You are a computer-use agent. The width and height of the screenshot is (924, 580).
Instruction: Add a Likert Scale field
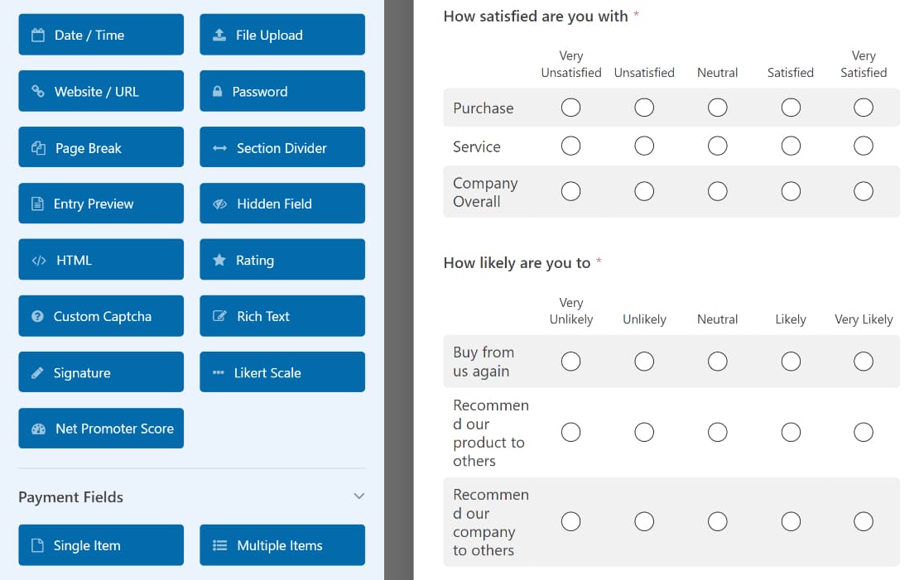click(282, 372)
